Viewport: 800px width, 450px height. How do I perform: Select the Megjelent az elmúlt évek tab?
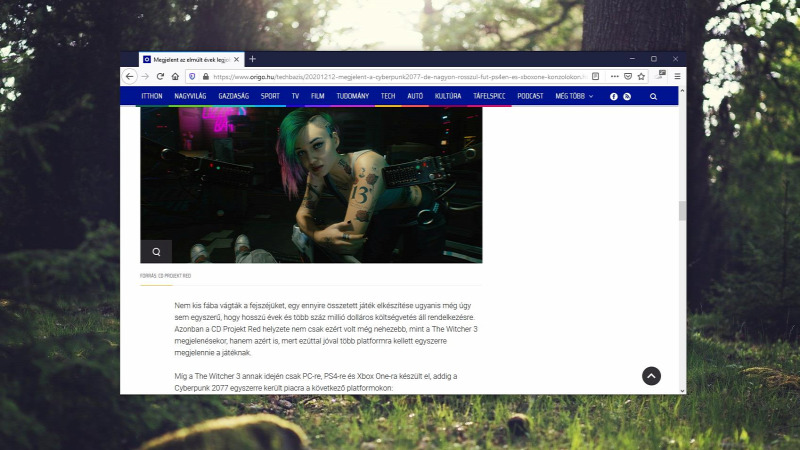point(191,60)
